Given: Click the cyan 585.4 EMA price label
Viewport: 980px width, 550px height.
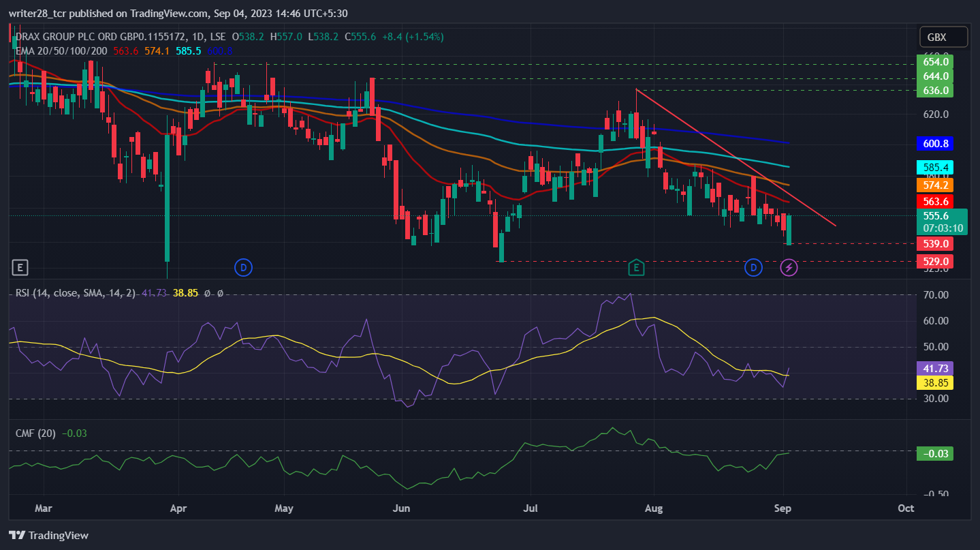Looking at the screenshot, I should tap(936, 167).
